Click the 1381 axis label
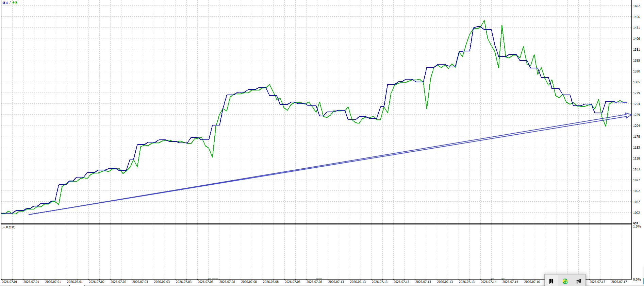 636,50
